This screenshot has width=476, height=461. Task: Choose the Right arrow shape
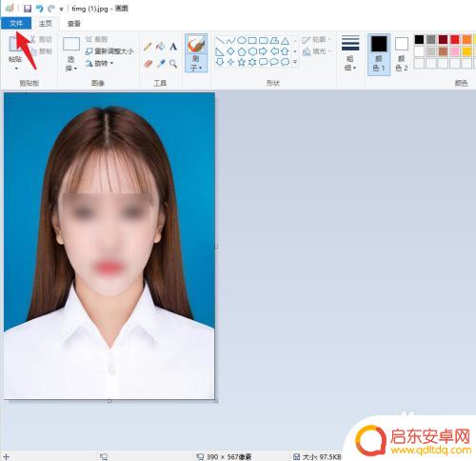coord(264,51)
